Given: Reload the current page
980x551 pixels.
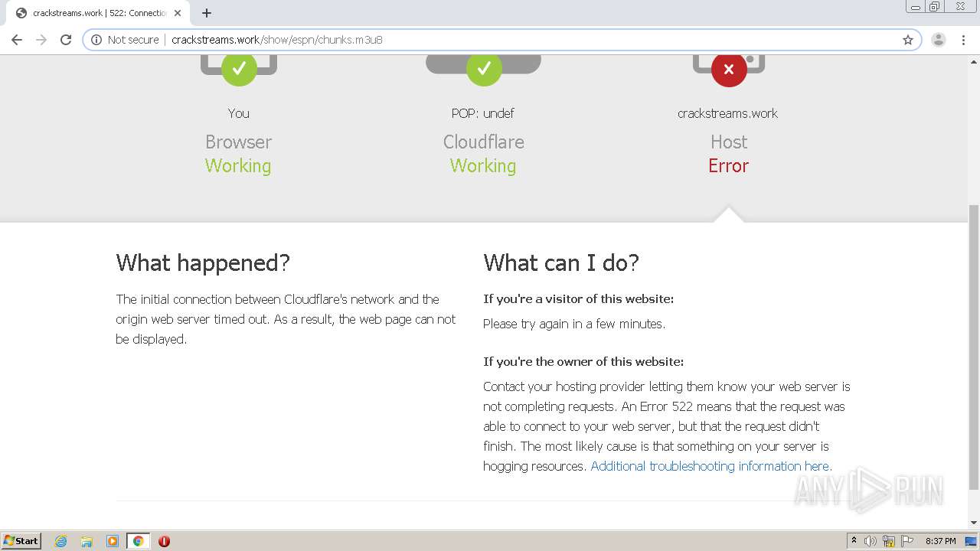Looking at the screenshot, I should 66,40.
